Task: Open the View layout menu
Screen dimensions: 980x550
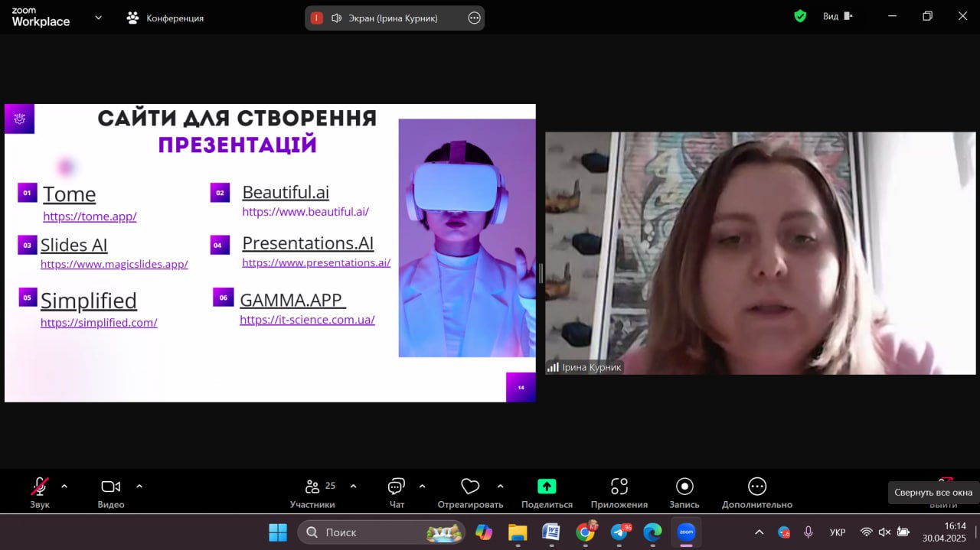Action: pyautogui.click(x=837, y=16)
